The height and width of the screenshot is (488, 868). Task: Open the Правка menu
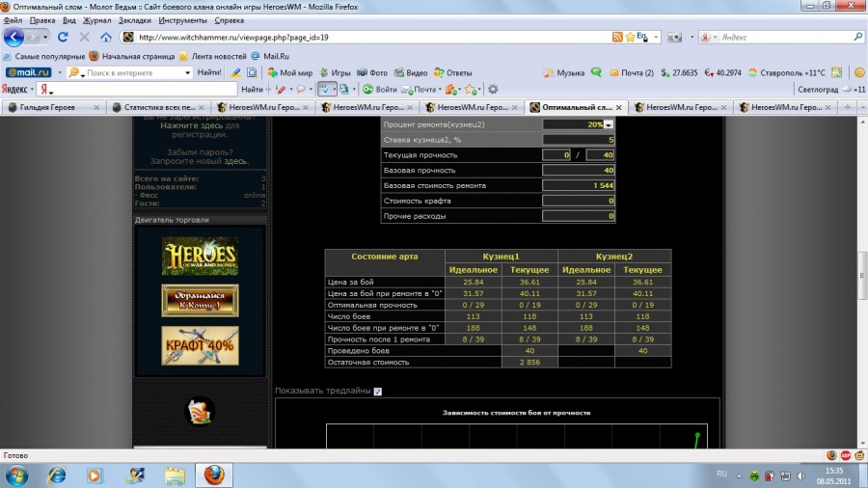[42, 20]
